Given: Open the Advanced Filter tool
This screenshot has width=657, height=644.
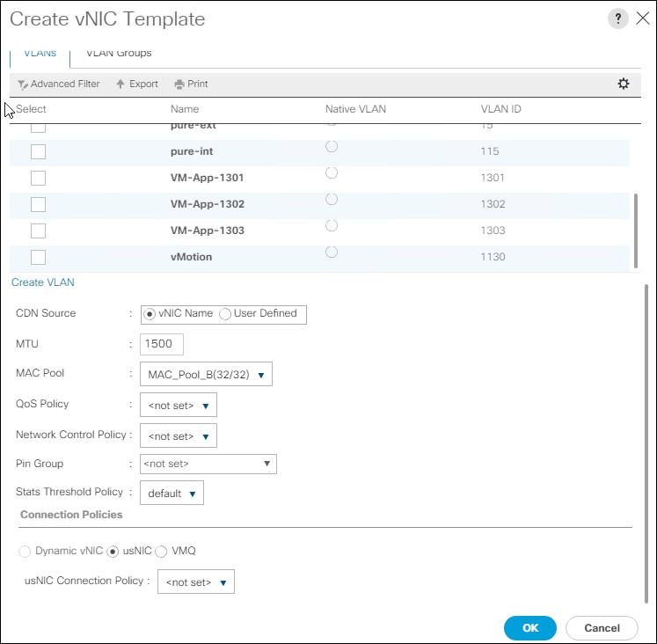Looking at the screenshot, I should coord(58,84).
